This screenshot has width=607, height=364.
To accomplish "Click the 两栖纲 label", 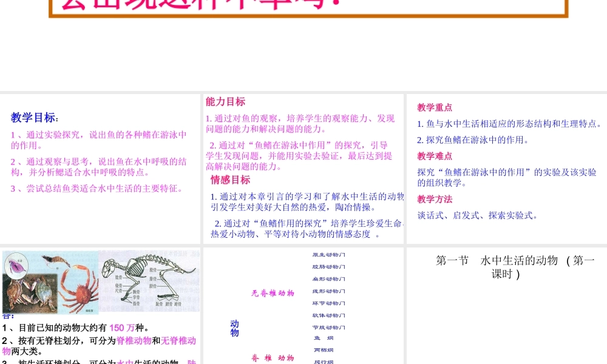I will pos(324,350).
